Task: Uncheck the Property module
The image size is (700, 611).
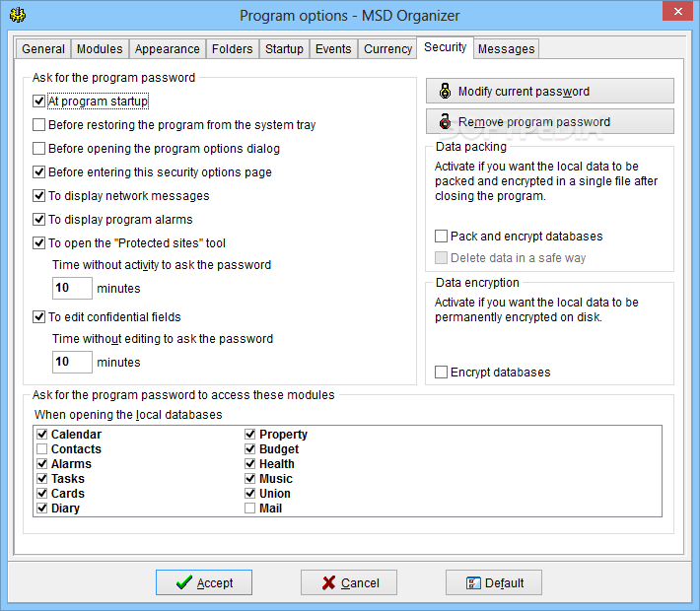Action: point(250,435)
